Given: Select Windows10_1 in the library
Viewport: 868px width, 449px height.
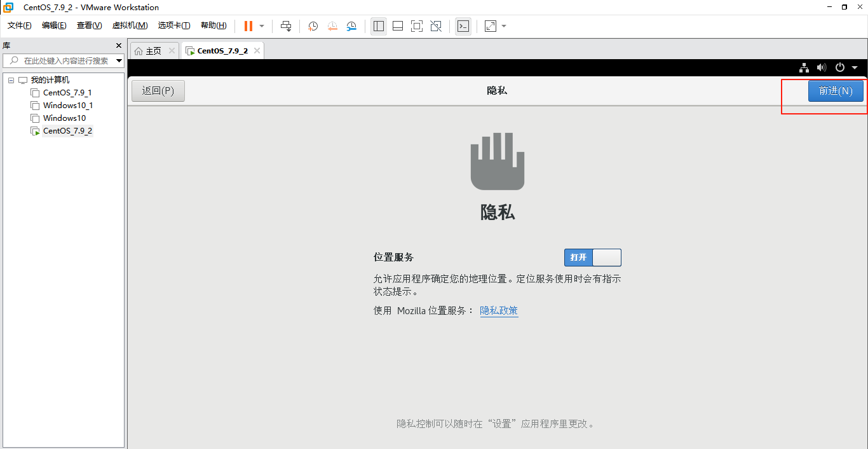Looking at the screenshot, I should tap(68, 106).
